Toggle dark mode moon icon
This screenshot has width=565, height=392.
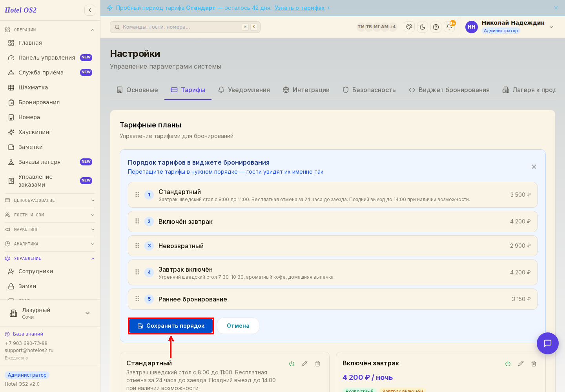423,27
